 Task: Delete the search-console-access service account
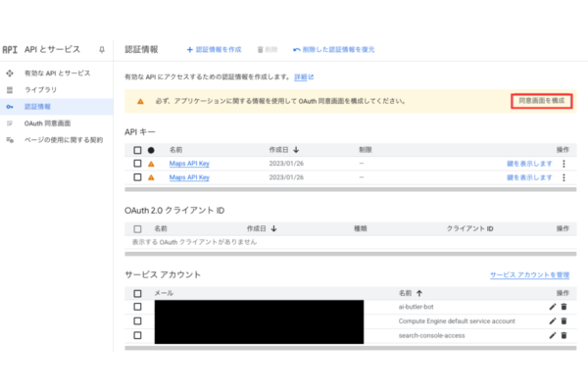point(563,335)
